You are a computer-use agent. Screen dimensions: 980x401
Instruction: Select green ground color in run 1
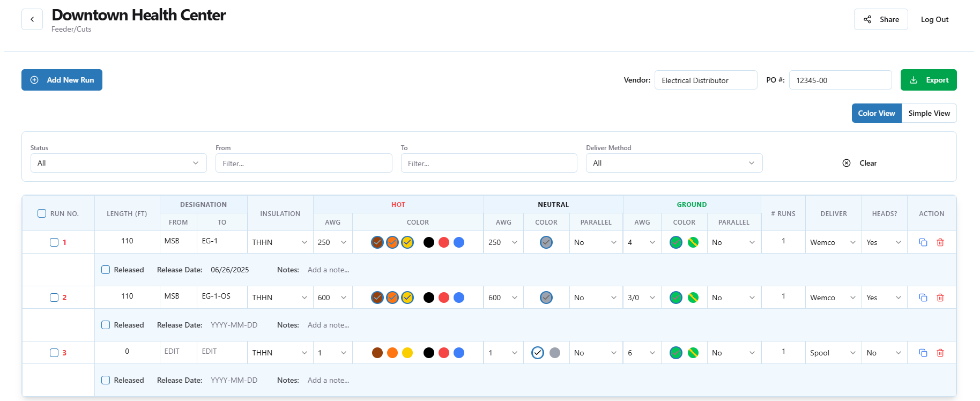tap(676, 242)
